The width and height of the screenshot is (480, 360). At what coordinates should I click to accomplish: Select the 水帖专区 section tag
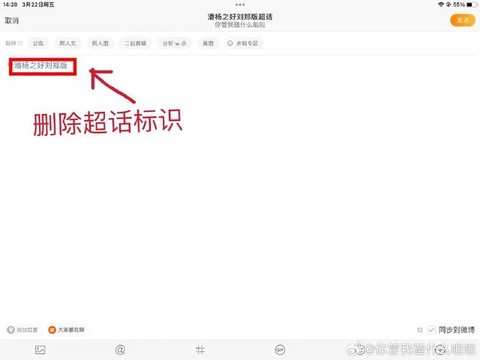click(243, 43)
